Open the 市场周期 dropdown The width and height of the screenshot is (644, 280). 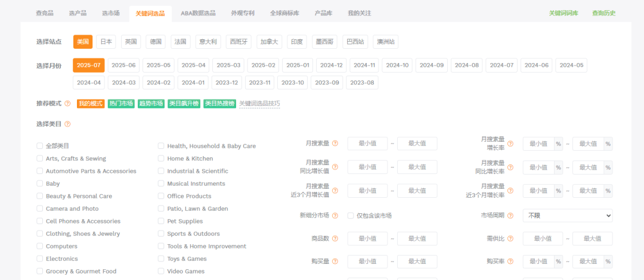[x=567, y=216]
